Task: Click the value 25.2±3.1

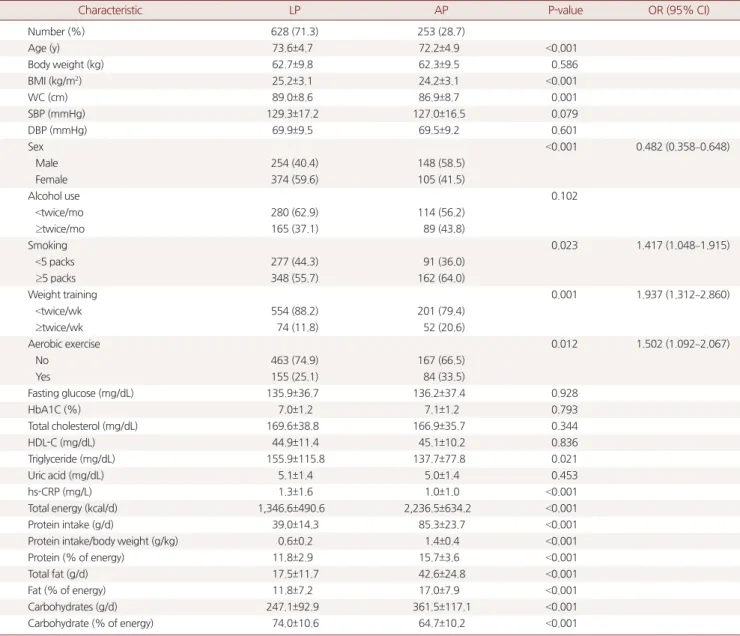Action: click(292, 81)
